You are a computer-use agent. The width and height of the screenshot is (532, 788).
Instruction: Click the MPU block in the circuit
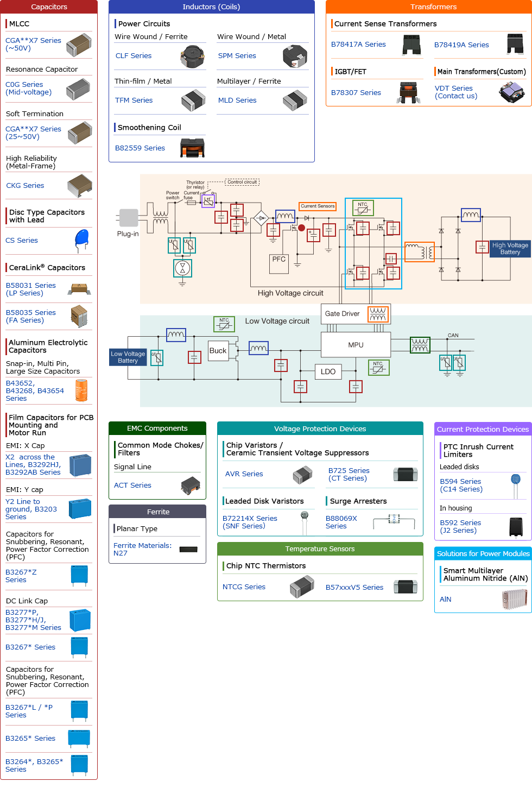click(x=356, y=345)
